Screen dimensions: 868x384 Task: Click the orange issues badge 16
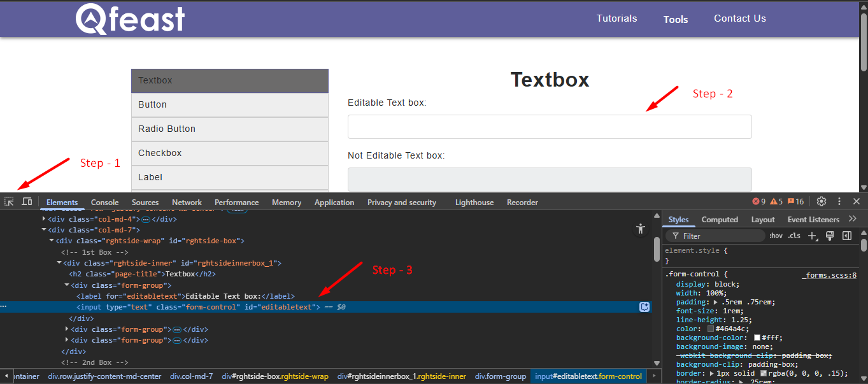click(795, 202)
